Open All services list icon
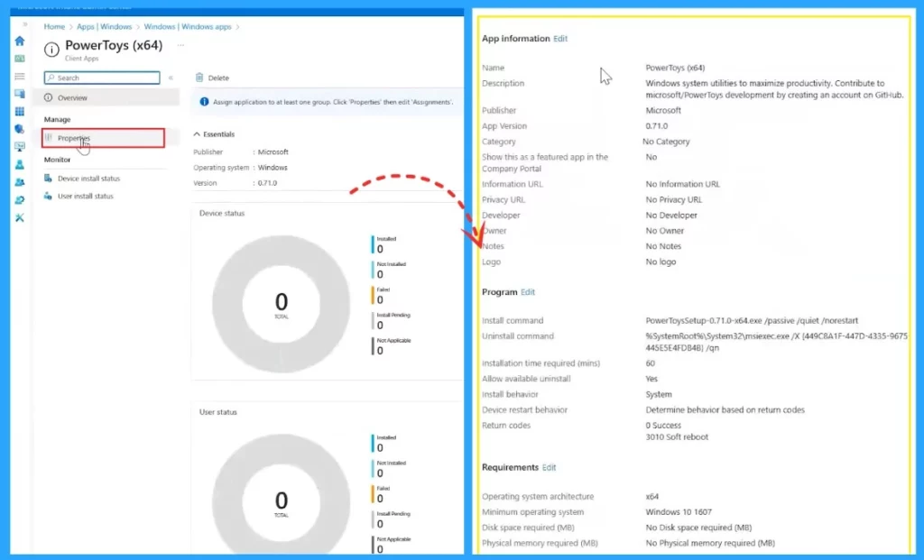 tap(20, 76)
